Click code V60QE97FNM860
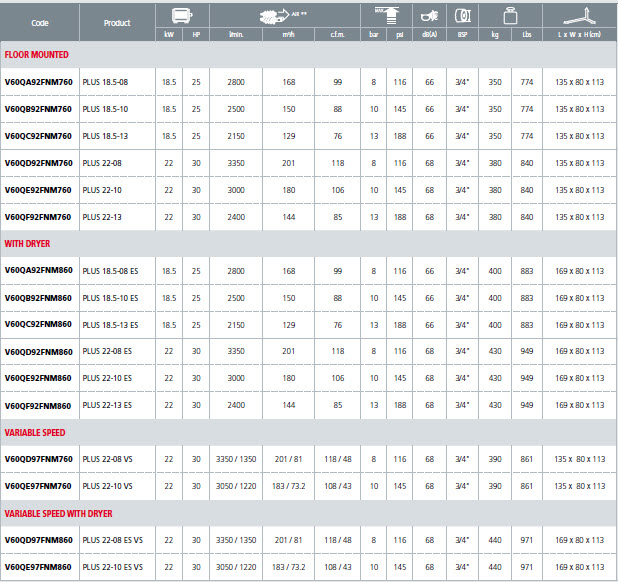Screen dimensions: 618x582 pyautogui.click(x=38, y=567)
